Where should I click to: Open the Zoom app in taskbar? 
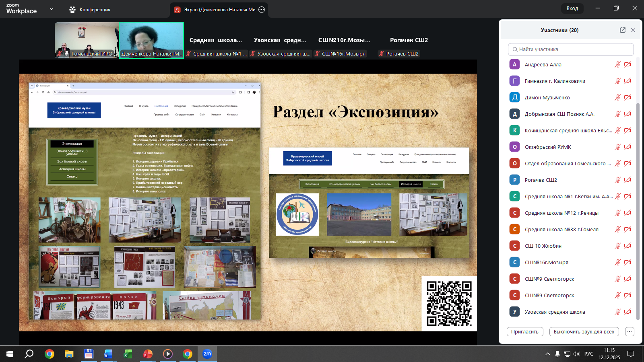207,354
